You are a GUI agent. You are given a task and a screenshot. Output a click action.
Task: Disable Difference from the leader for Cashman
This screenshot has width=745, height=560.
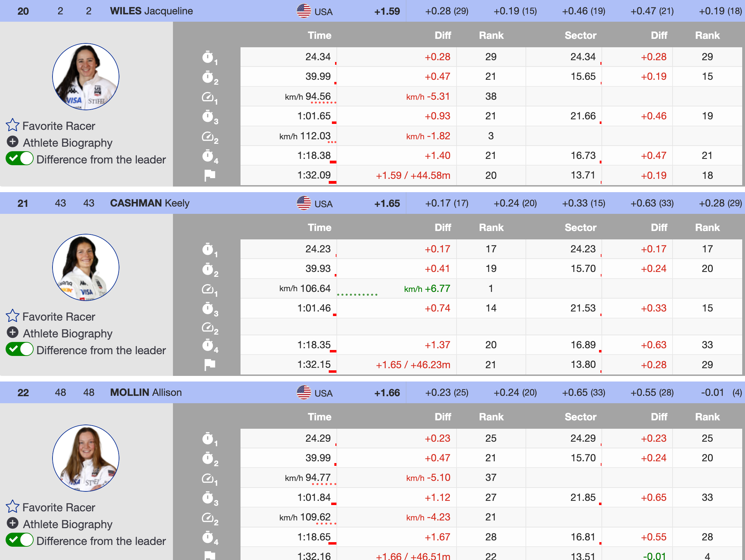click(x=20, y=350)
